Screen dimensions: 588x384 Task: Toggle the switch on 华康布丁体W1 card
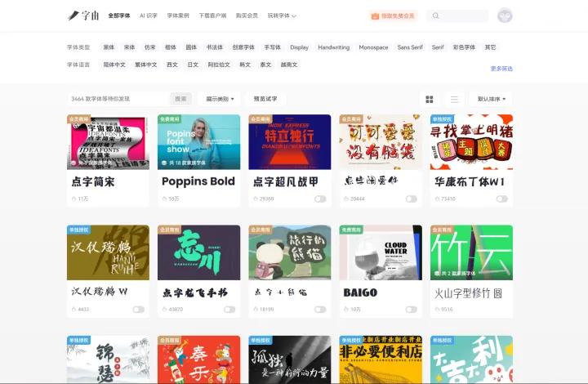(501, 199)
